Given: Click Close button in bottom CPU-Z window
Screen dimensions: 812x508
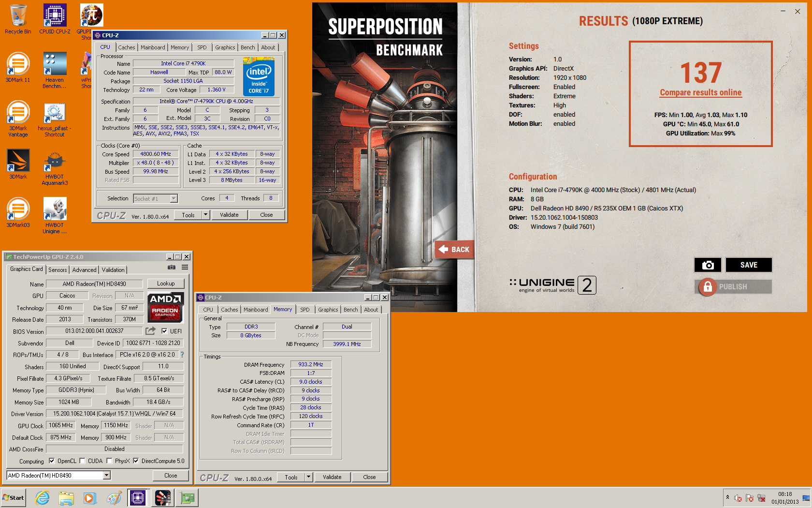Looking at the screenshot, I should [x=369, y=477].
